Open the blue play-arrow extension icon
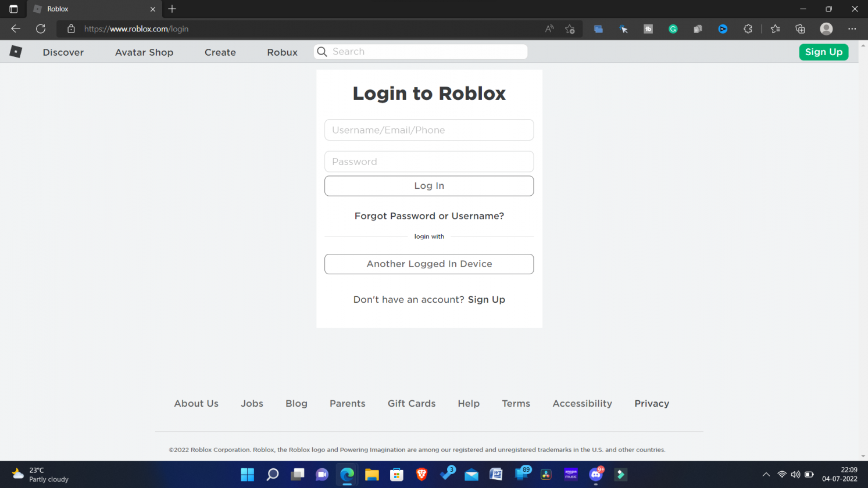This screenshot has height=488, width=868. pos(723,29)
